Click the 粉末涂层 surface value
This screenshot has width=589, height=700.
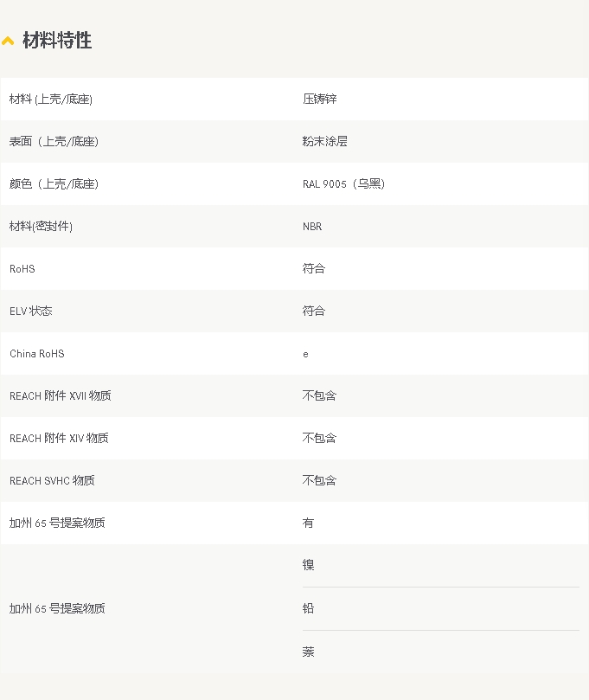pos(325,141)
